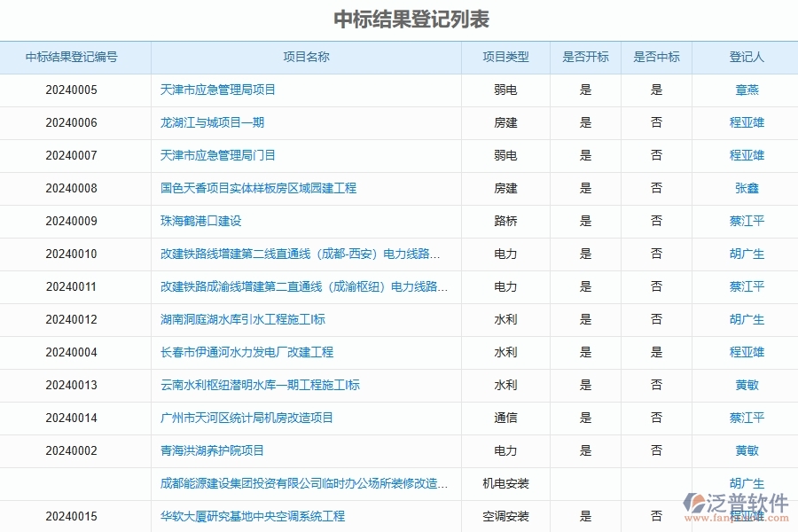
Task: Sort by 登记人 column header
Action: pyautogui.click(x=745, y=57)
